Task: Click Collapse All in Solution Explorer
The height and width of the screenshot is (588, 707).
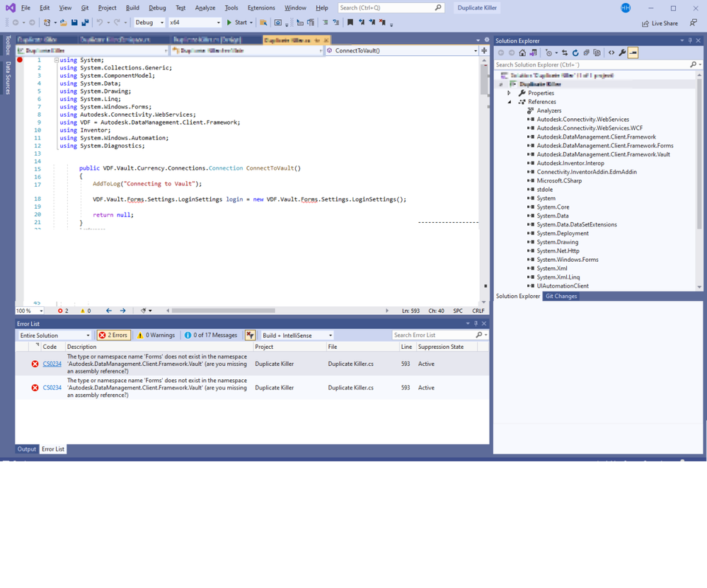Action: (586, 53)
